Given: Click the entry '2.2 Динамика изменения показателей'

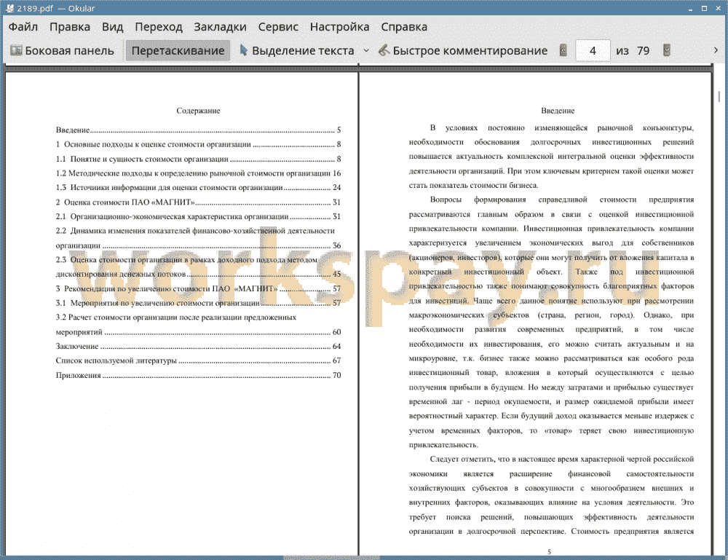Looking at the screenshot, I should [x=198, y=237].
